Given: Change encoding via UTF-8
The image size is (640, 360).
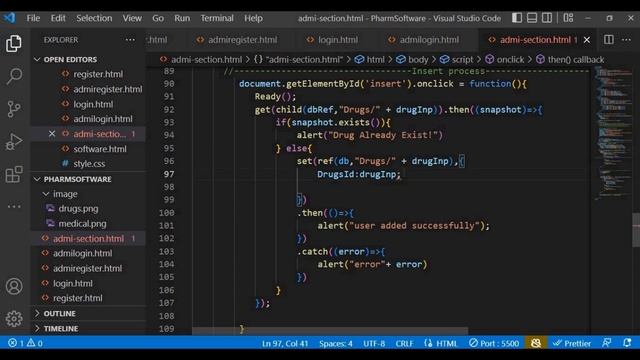Looking at the screenshot, I should tap(374, 343).
